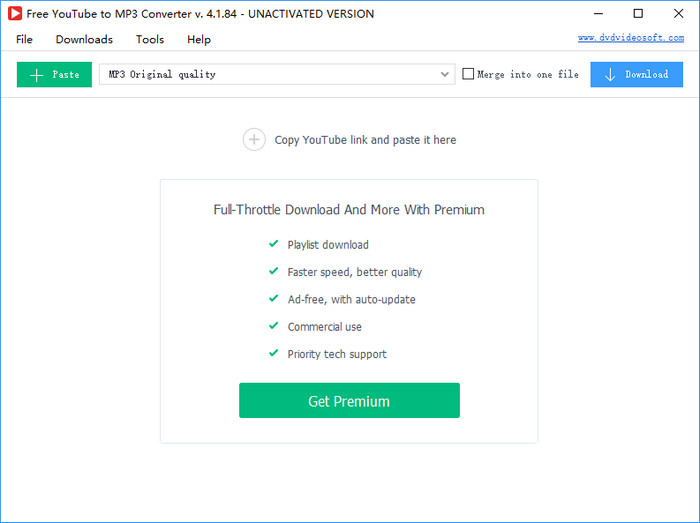Click 'Faster speed, better quality' text
This screenshot has width=700, height=523.
354,272
